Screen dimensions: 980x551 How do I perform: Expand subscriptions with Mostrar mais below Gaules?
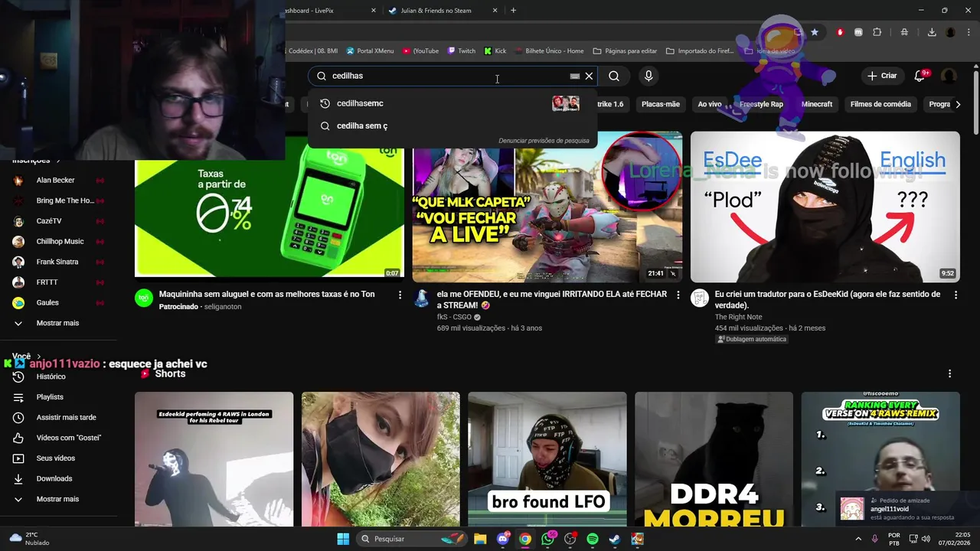point(58,323)
